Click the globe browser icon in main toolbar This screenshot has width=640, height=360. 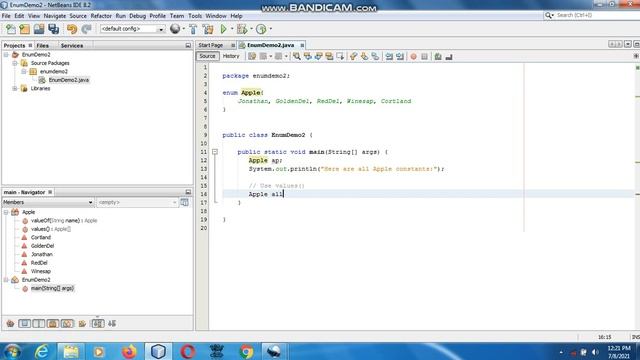pyautogui.click(x=175, y=29)
